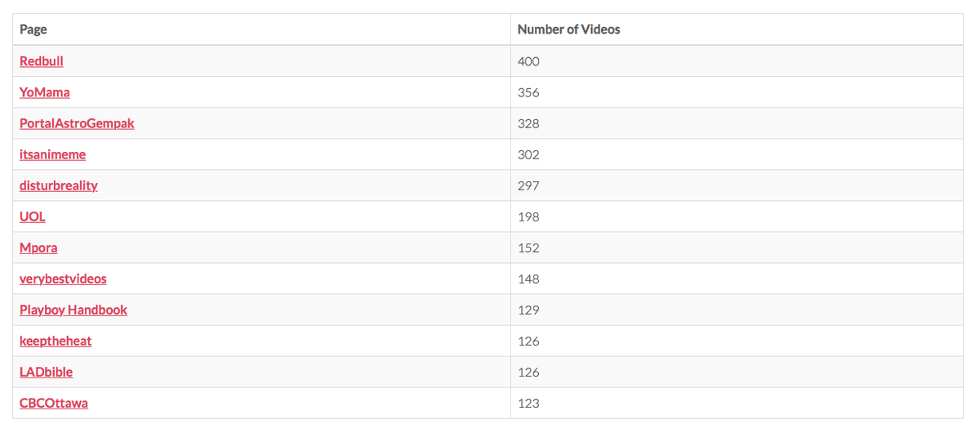Open the verybestvideos link

63,279
